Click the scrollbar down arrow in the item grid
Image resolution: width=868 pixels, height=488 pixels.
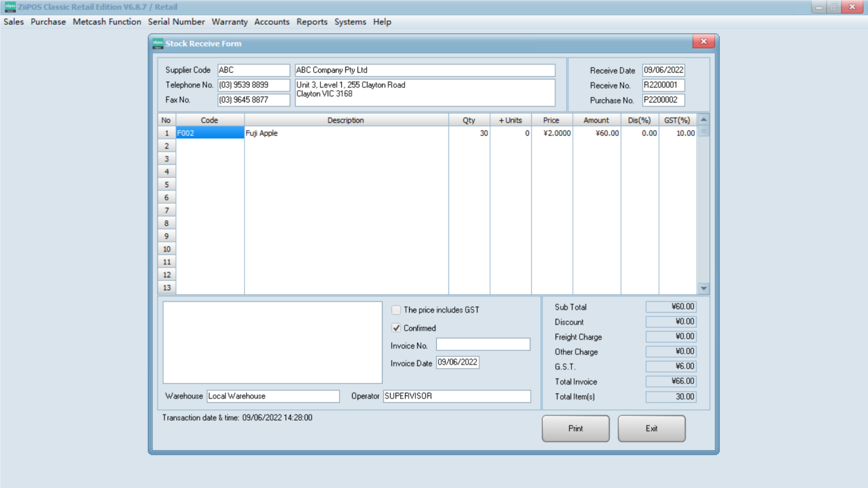pos(703,288)
